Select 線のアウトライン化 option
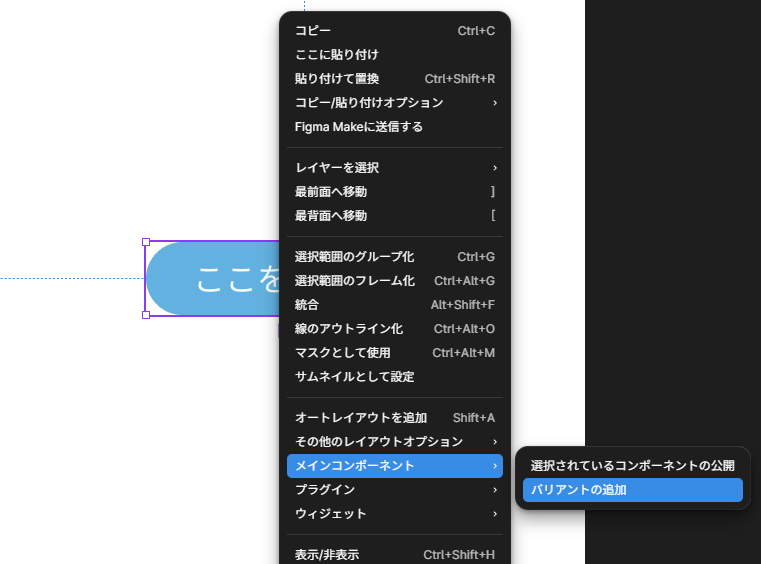 point(394,329)
